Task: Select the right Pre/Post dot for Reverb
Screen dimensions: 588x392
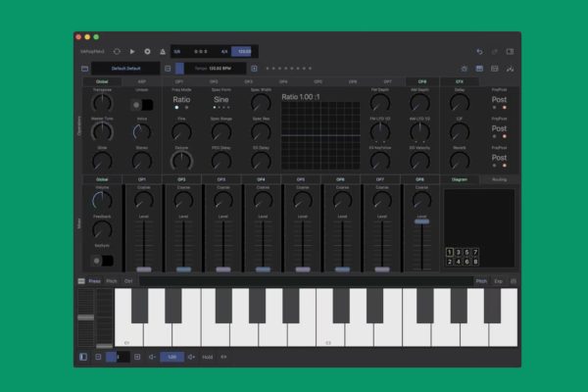Action: 505,166
